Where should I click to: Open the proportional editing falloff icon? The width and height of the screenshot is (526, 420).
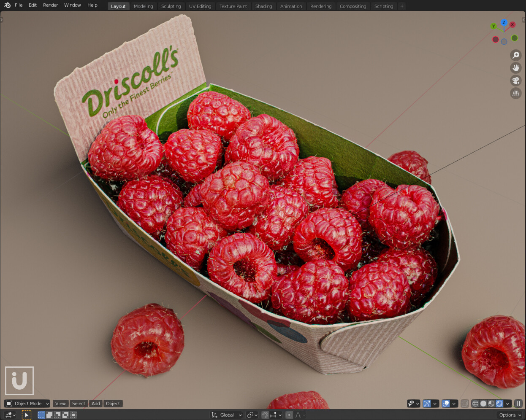pos(297,415)
